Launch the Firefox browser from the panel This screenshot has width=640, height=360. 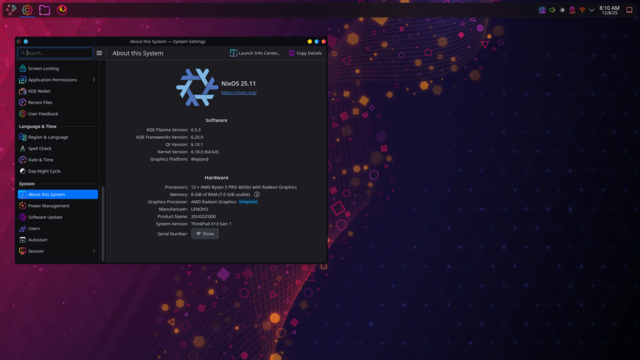62,9
